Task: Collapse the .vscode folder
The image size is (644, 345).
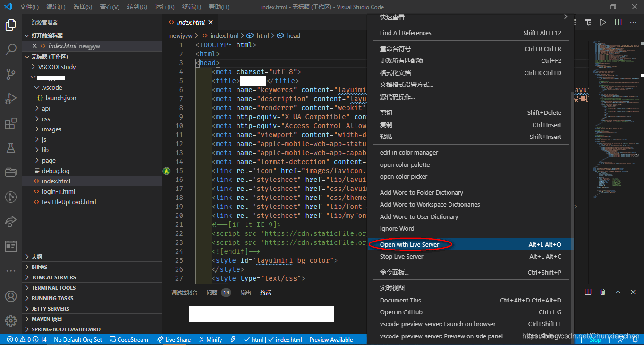Action: pos(92,87)
